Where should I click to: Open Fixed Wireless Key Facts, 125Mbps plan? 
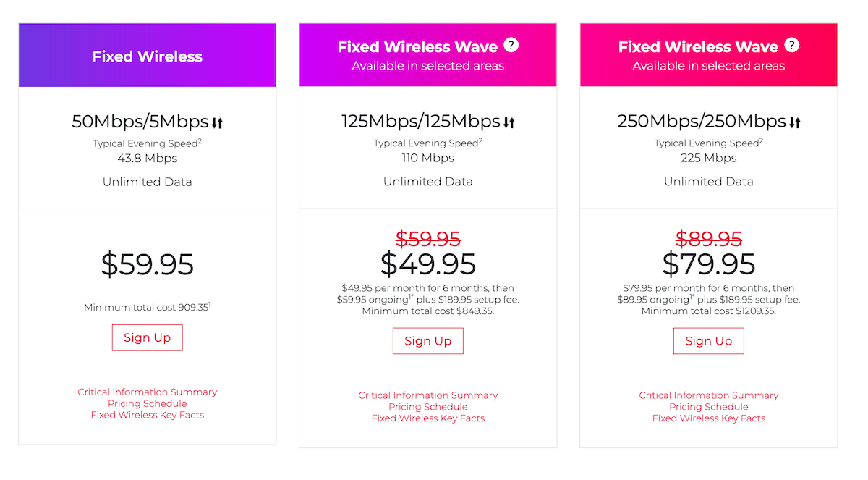point(427,418)
